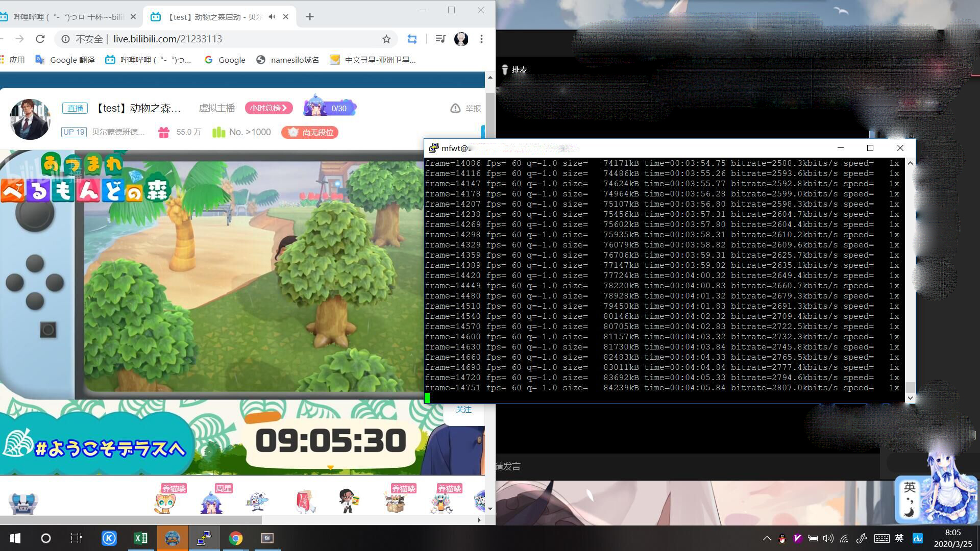The height and width of the screenshot is (551, 980).
Task: Open the streamer's avatar picture
Action: click(30, 119)
